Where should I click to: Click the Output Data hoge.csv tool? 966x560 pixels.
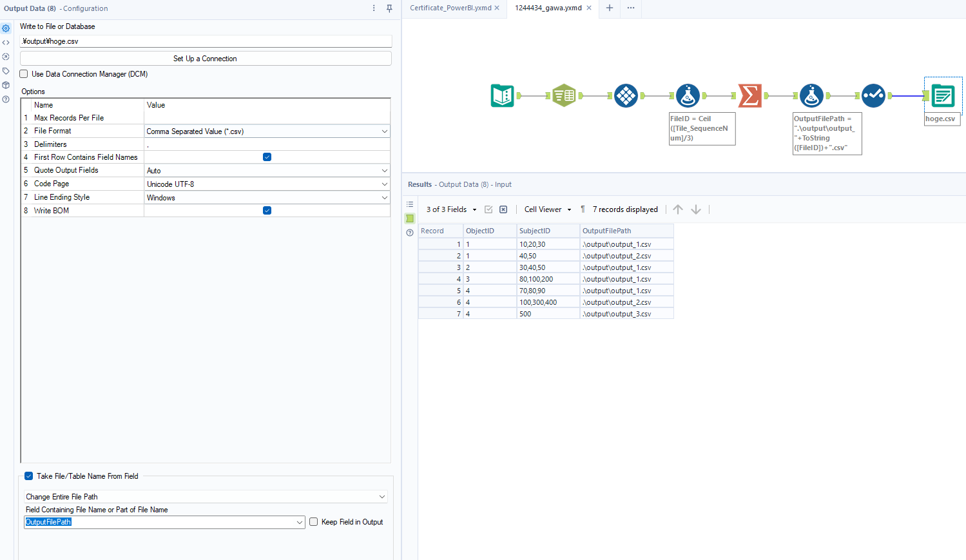click(942, 96)
